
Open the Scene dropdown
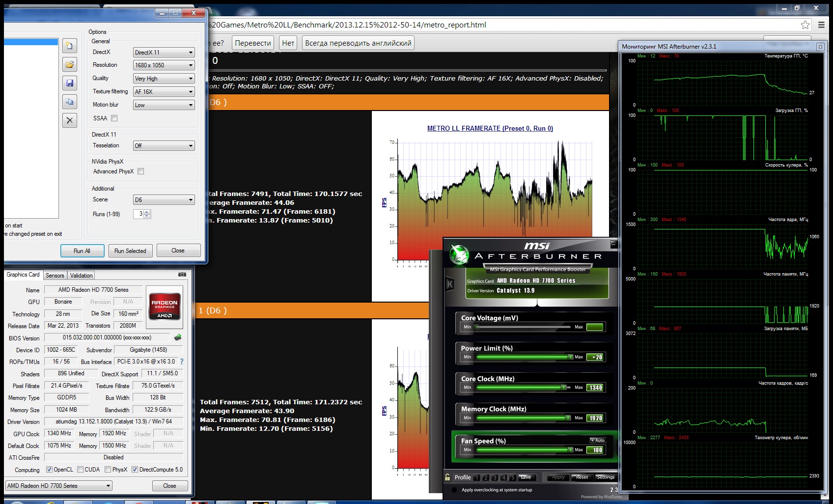(x=164, y=200)
